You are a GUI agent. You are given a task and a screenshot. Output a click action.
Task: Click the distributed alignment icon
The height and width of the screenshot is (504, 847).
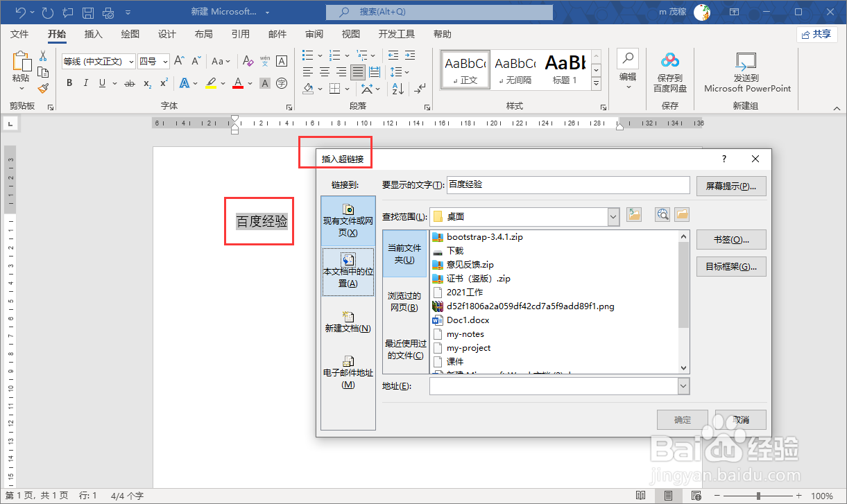tap(375, 72)
